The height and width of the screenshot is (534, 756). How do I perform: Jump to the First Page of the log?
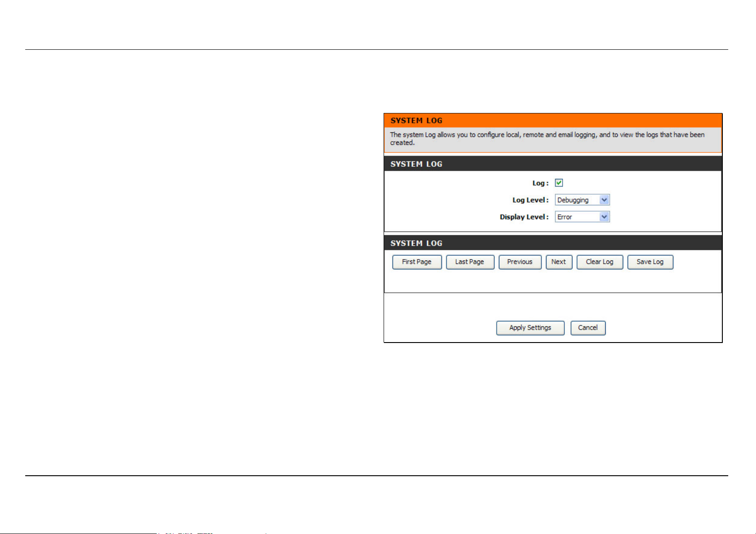click(417, 262)
